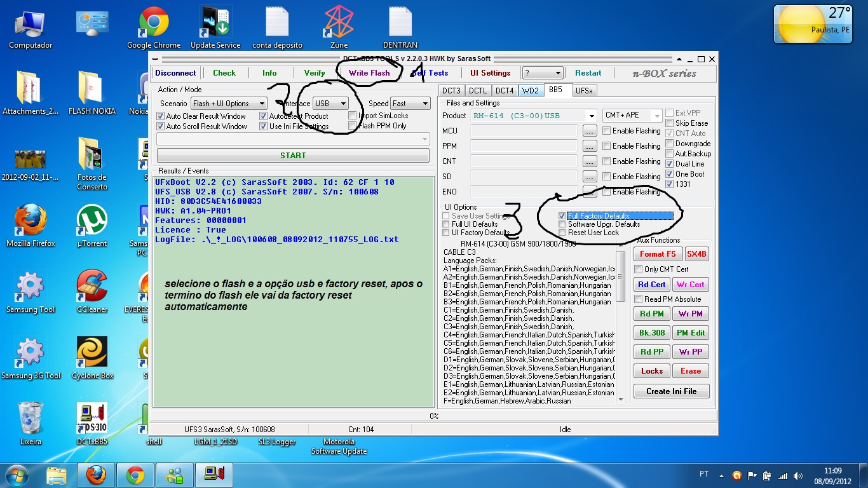This screenshot has height=488, width=868.
Task: Toggle the One Boot checkbox
Action: (x=669, y=174)
